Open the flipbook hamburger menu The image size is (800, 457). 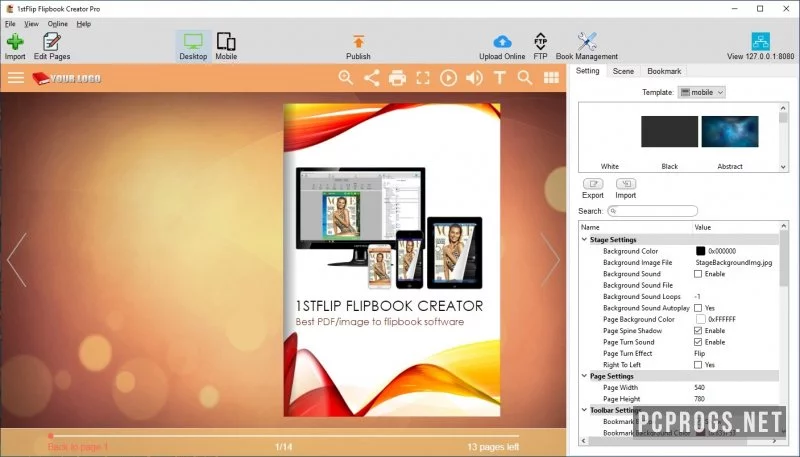[16, 78]
